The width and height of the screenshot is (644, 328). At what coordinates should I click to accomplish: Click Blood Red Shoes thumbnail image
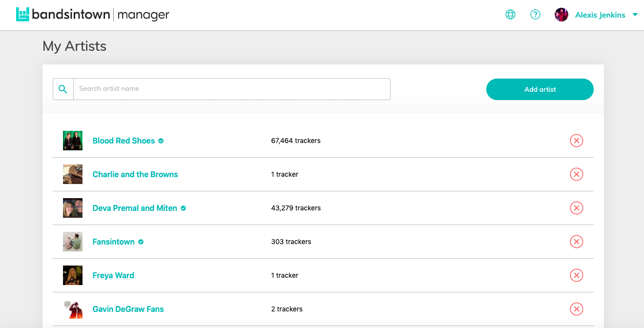(73, 141)
